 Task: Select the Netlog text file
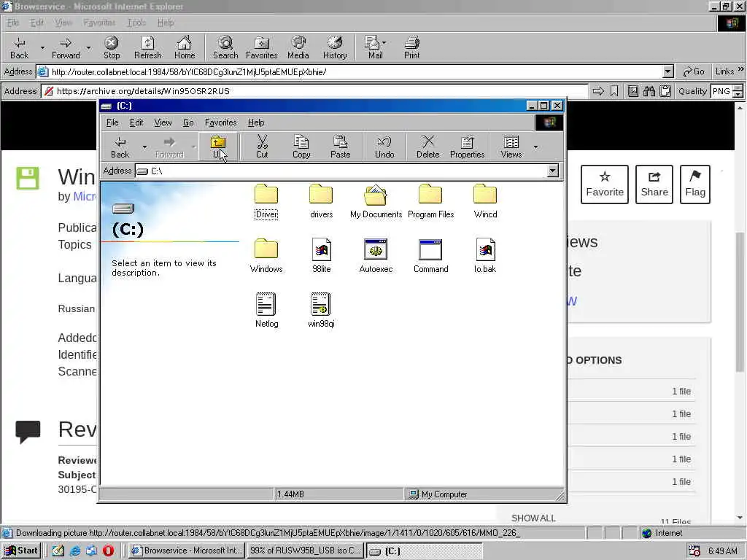266,311
